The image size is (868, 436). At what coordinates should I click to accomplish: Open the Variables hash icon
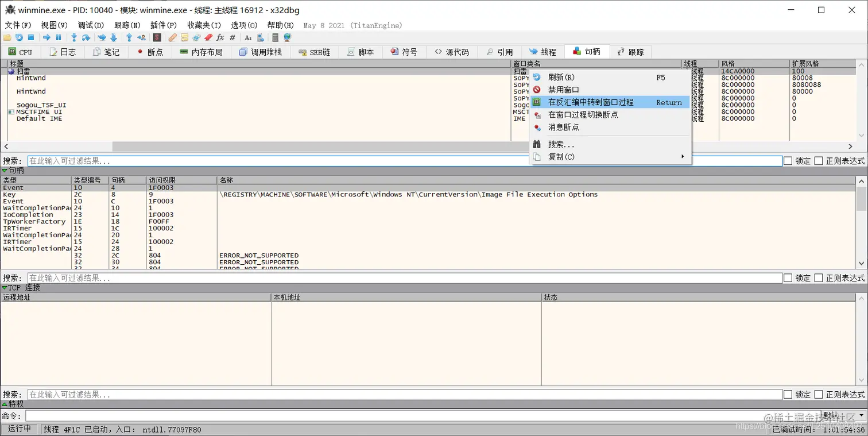(232, 37)
